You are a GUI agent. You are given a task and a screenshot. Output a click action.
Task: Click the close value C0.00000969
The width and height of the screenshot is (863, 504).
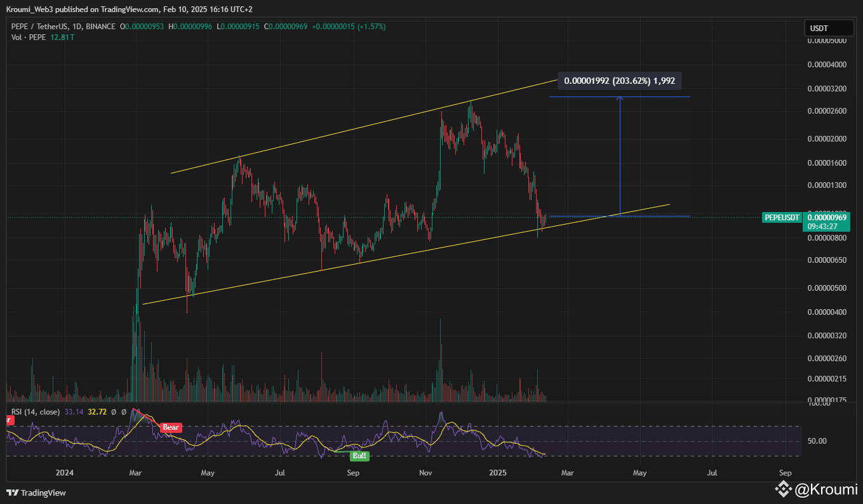point(286,27)
